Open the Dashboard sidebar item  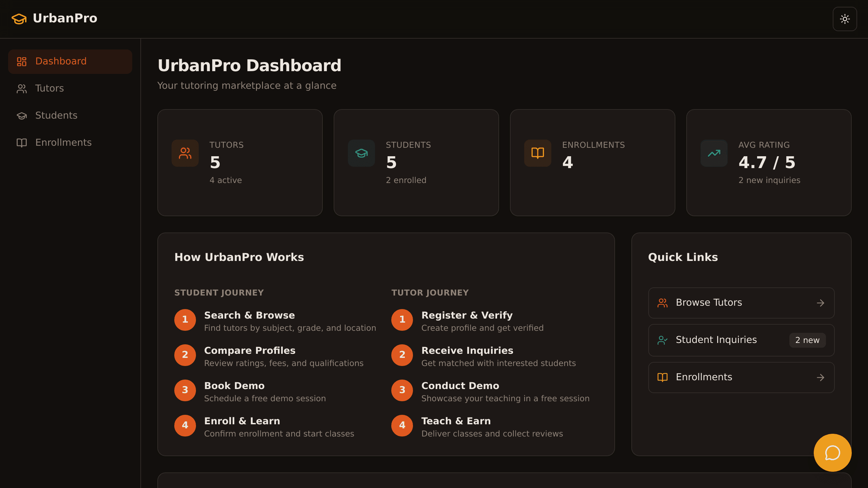(70, 61)
